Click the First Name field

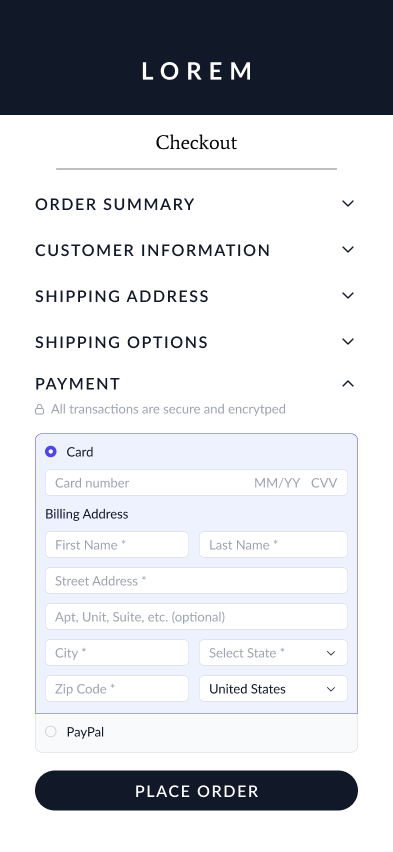click(x=117, y=544)
